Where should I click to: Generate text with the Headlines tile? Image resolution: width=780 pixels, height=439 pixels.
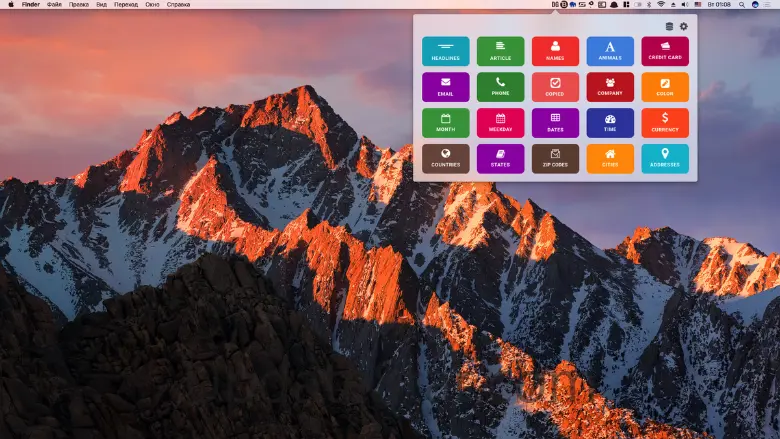click(445, 51)
